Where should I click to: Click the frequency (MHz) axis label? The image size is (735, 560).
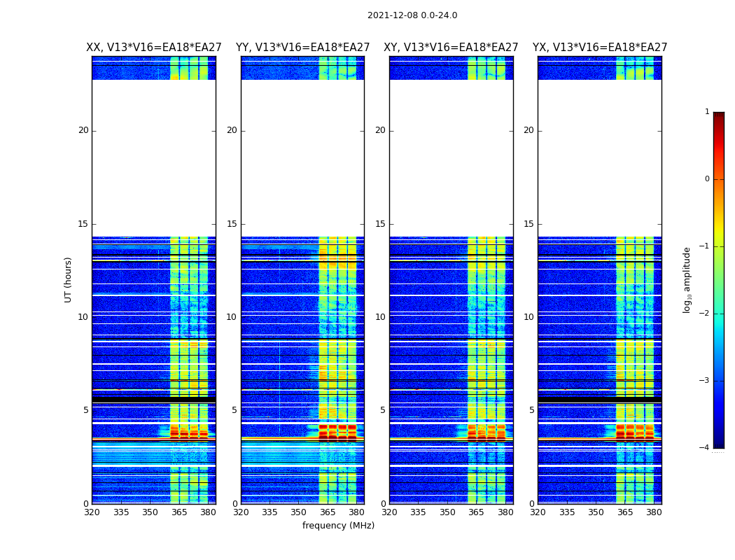coord(338,526)
